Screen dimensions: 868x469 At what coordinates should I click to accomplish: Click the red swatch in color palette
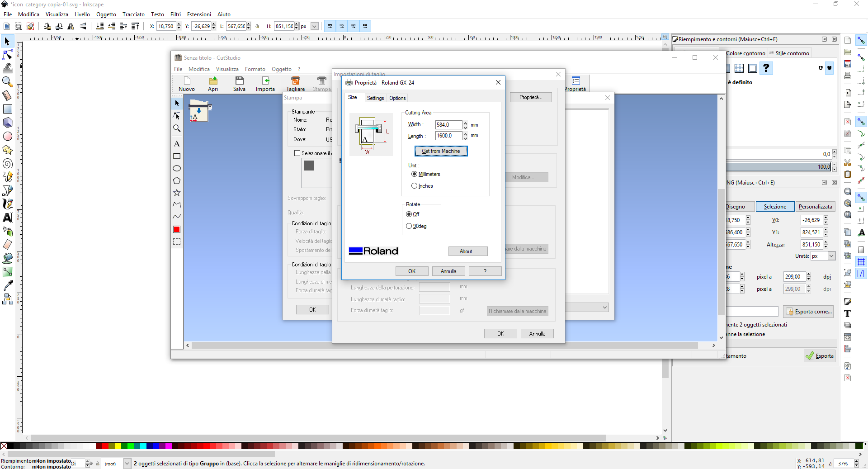[105, 446]
